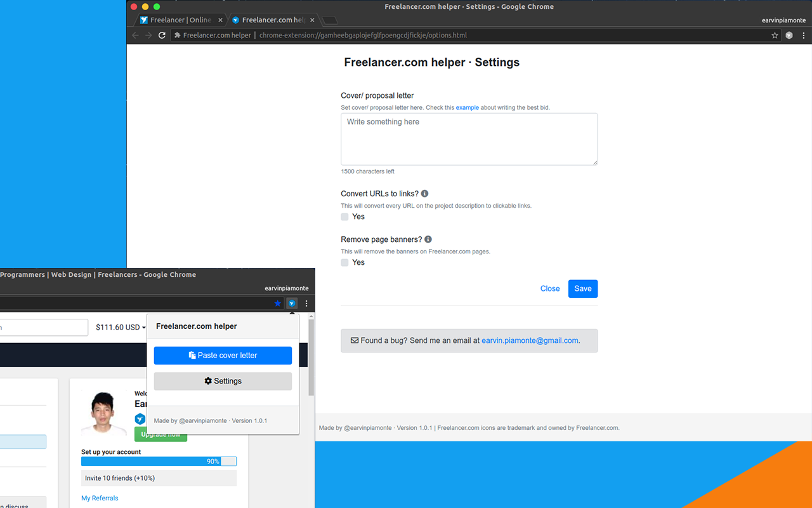Click the search field in Freelancer page

[44, 328]
